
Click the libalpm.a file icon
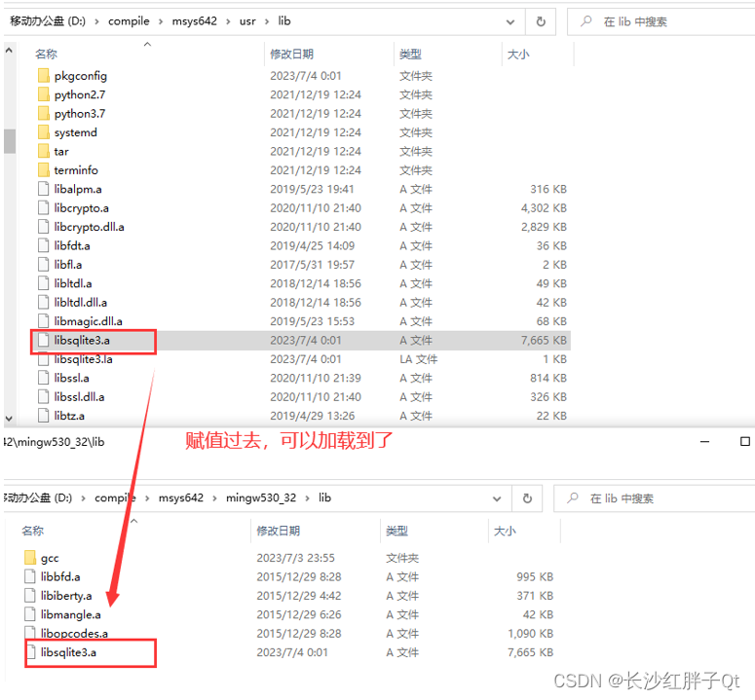point(43,189)
